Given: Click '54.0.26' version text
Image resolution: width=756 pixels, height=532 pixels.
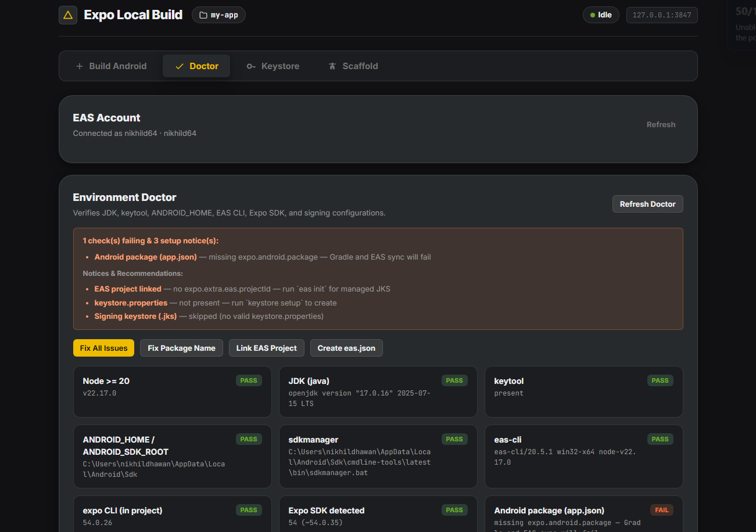Looking at the screenshot, I should click(98, 523).
